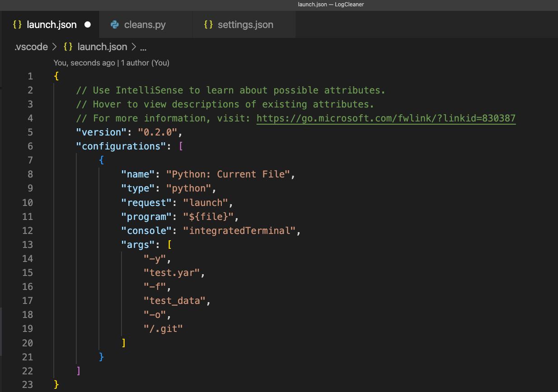
Task: Click the opening brace on line 1
Action: tap(56, 76)
